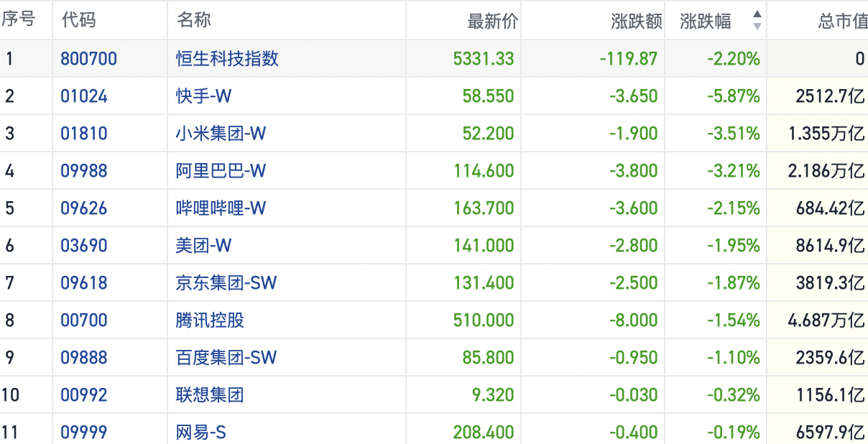Open stock code 03690
The image size is (868, 444).
[84, 245]
